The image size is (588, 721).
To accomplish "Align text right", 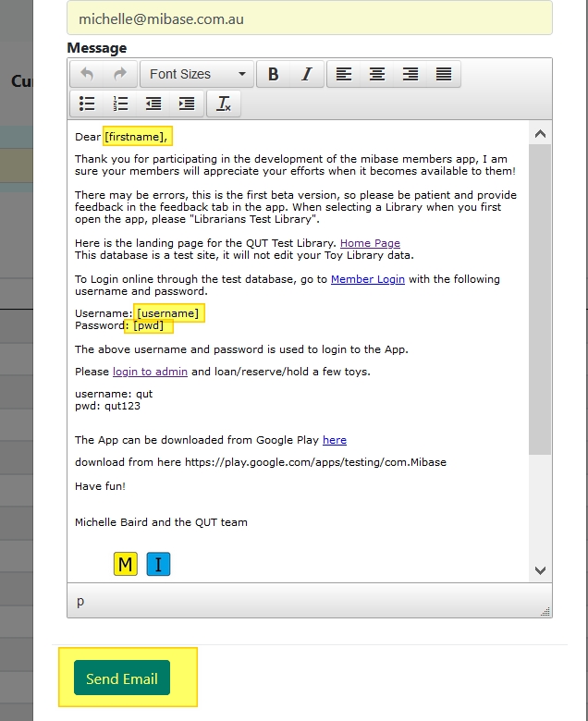I will pos(410,75).
